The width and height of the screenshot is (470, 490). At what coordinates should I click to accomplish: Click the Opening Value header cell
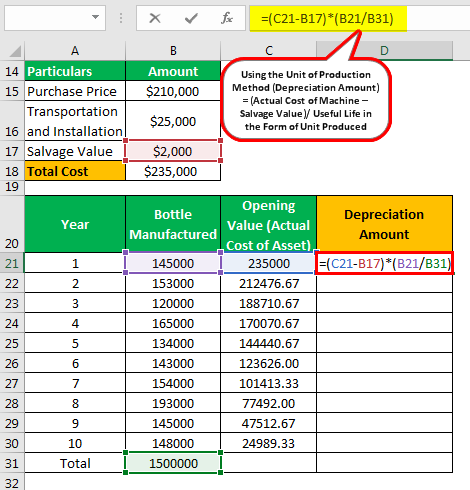tap(269, 224)
